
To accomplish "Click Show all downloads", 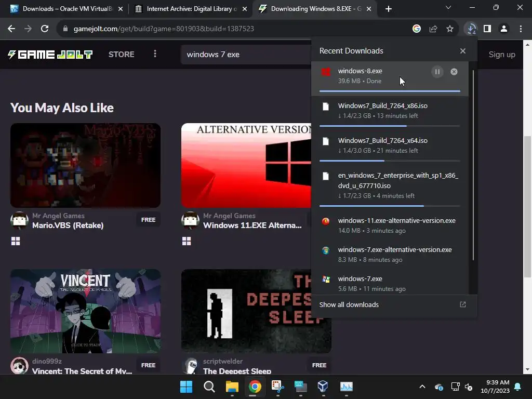I will click(349, 304).
